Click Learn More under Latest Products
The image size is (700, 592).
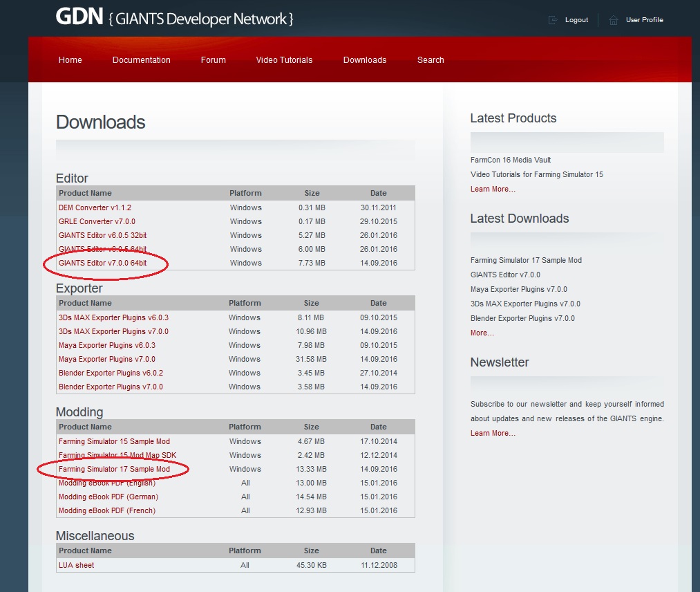click(493, 189)
